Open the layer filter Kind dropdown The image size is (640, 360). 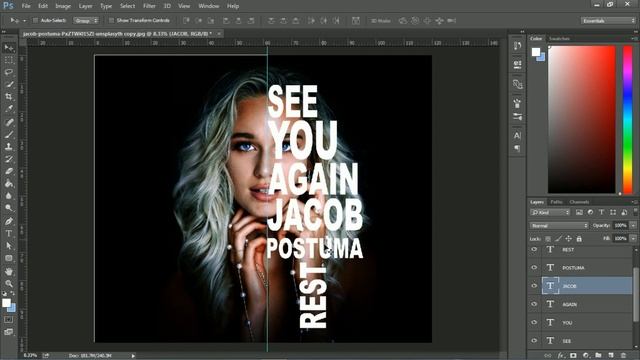coord(550,212)
